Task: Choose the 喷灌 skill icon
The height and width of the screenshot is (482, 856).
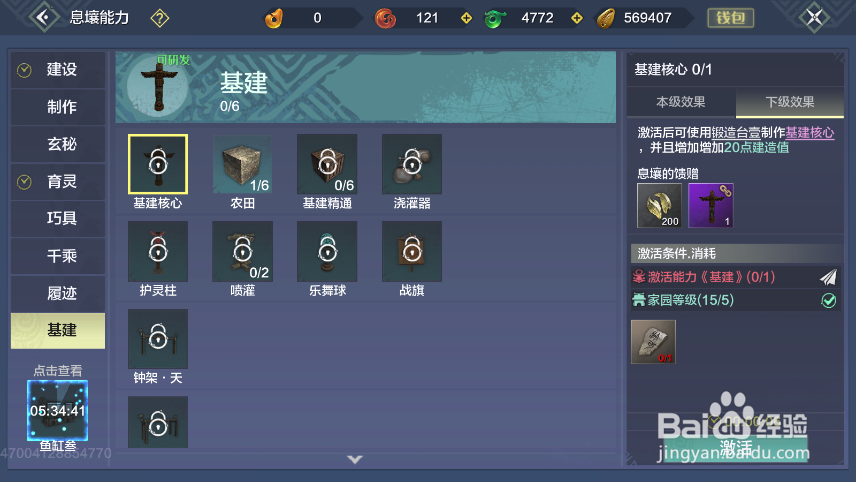Action: click(242, 251)
